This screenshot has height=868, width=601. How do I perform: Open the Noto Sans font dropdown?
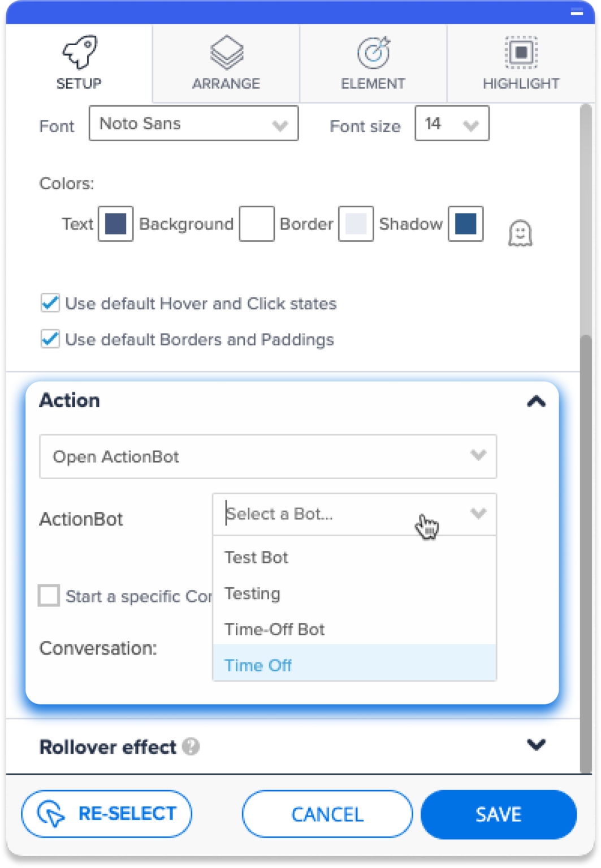(278, 124)
